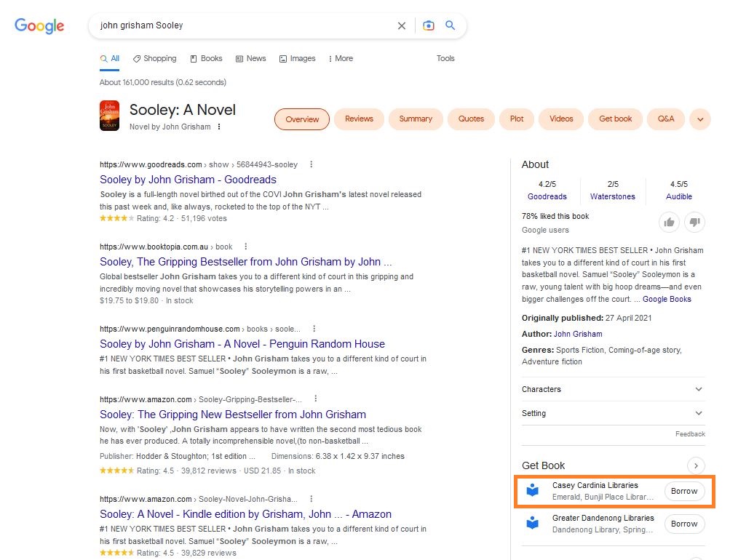Open the News tab
730x560 pixels.
[251, 59]
